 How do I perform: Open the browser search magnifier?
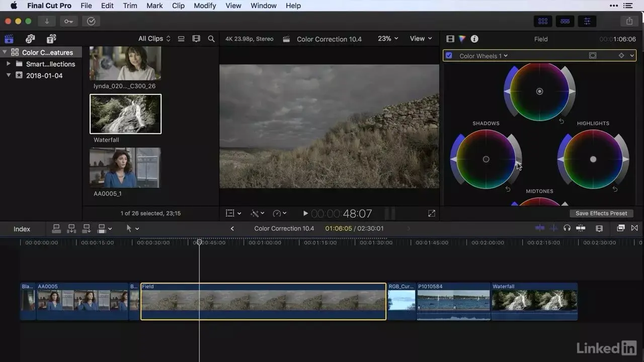pyautogui.click(x=211, y=39)
